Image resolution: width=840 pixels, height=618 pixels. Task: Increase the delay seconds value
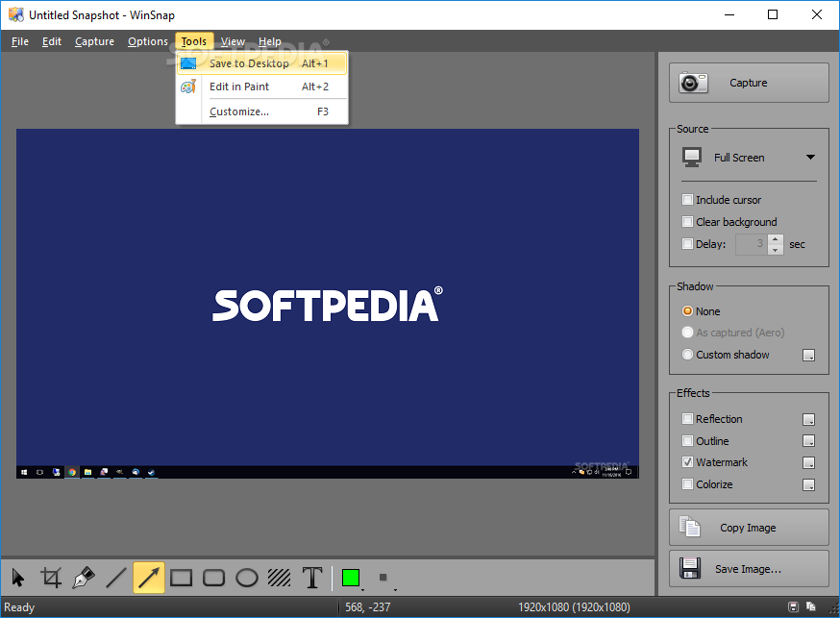point(776,239)
